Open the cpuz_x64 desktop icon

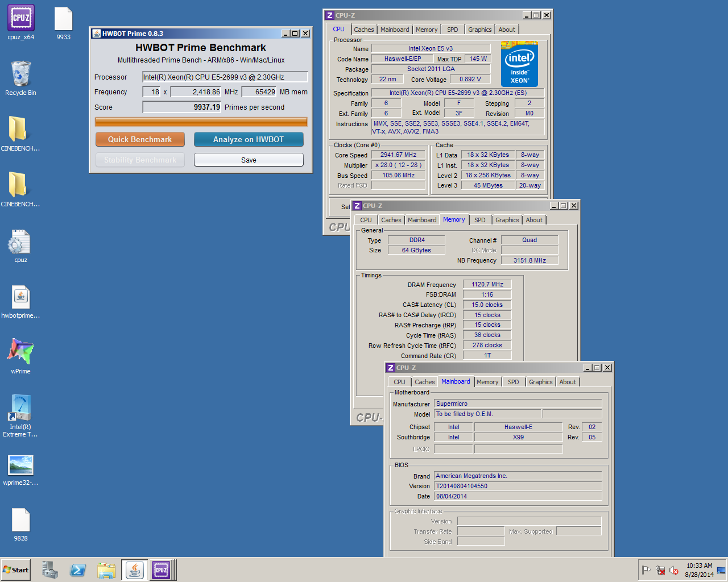coord(21,23)
